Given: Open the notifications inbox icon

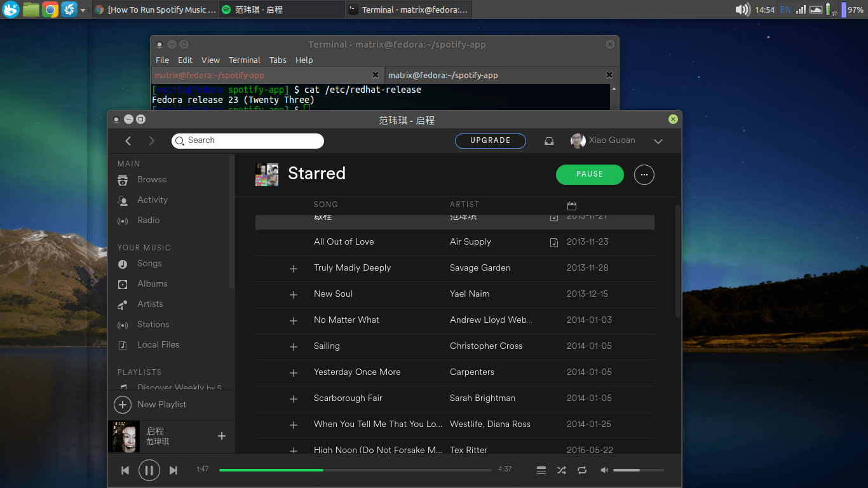Looking at the screenshot, I should 549,141.
